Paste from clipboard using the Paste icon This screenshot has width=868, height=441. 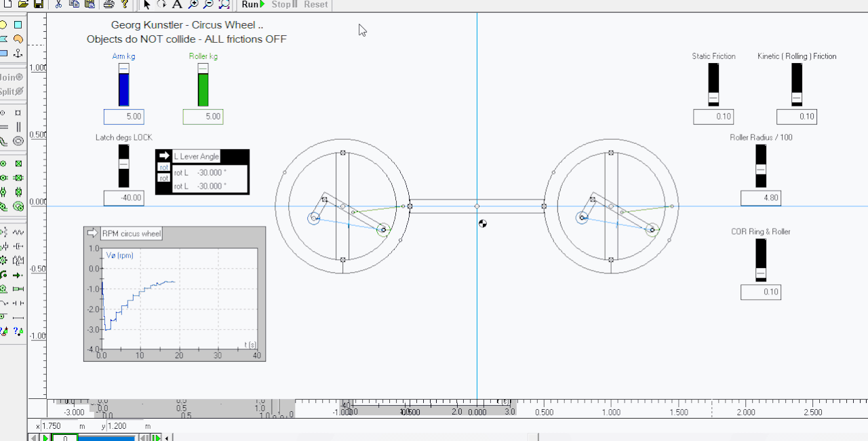coord(89,4)
